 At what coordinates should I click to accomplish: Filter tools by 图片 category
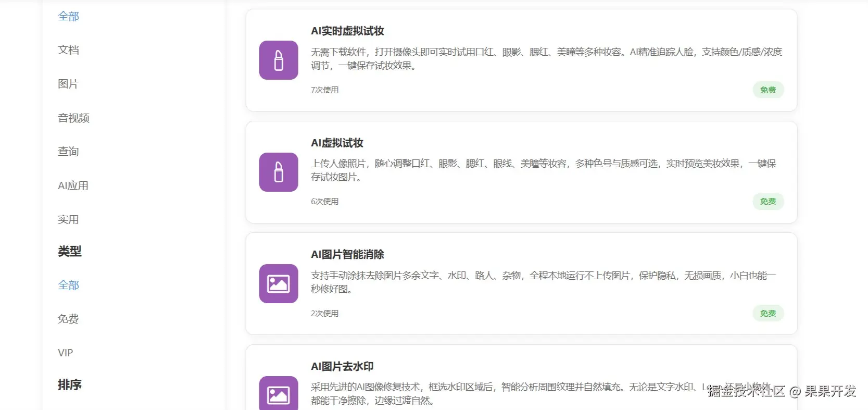click(x=68, y=84)
